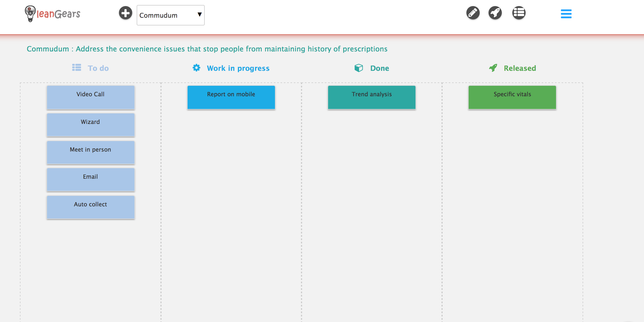Select the Wizard card
644x322 pixels.
pyautogui.click(x=90, y=125)
